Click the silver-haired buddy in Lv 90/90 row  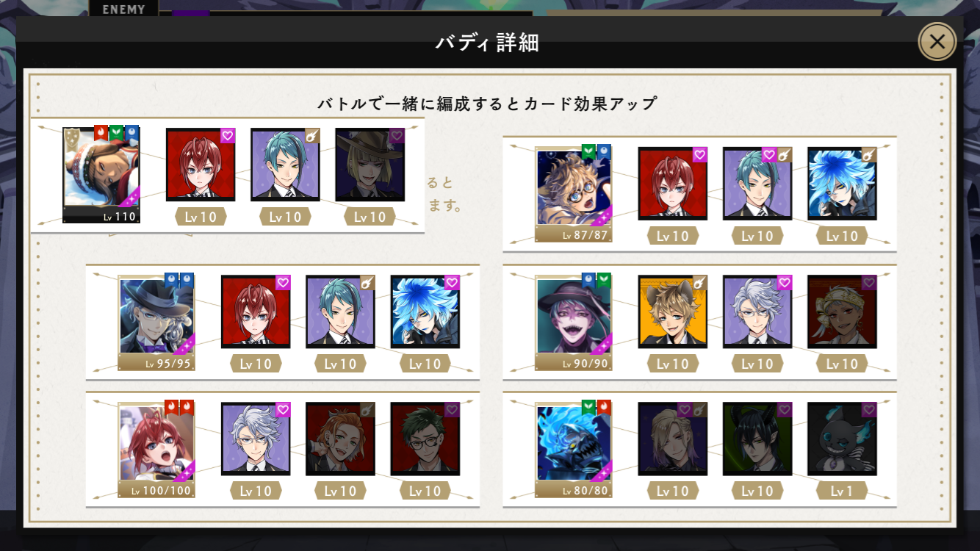[x=757, y=311]
